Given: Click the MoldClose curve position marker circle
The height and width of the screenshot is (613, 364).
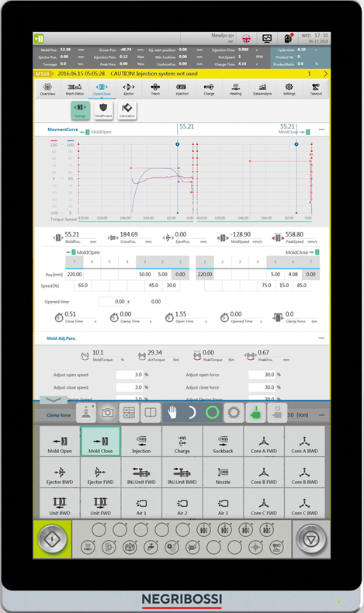Looking at the screenshot, I should point(296,144).
